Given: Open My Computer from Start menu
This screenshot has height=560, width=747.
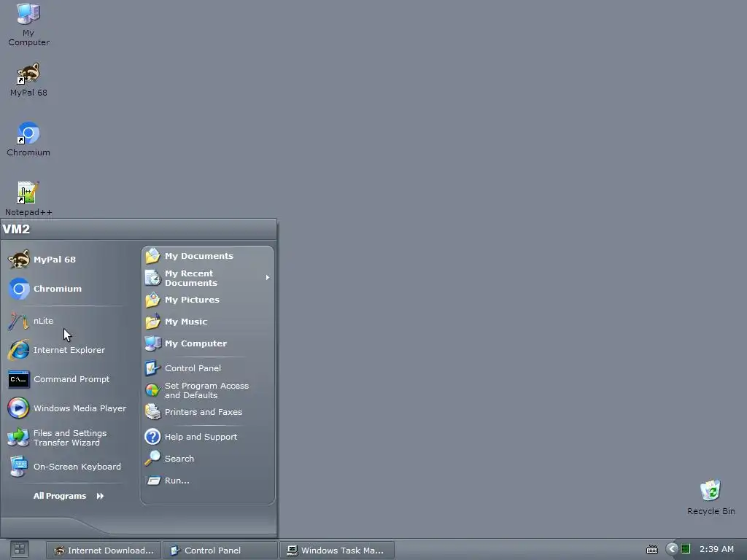Looking at the screenshot, I should point(208,343).
